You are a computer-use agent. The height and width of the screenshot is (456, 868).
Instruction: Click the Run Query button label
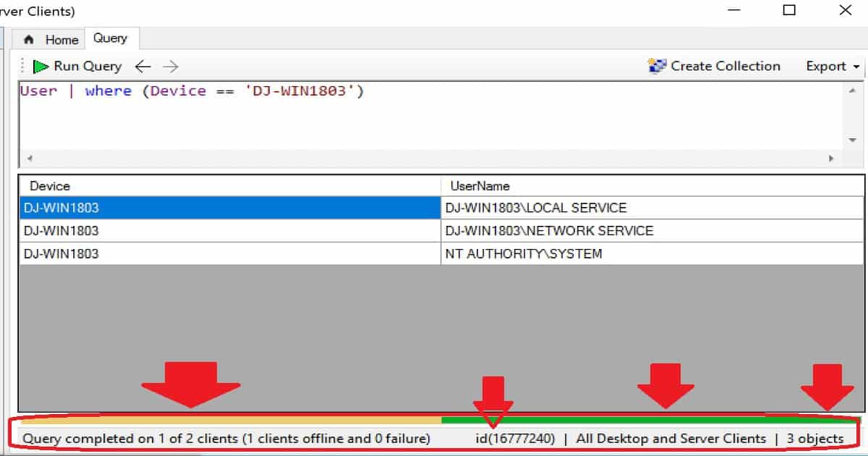pos(88,67)
